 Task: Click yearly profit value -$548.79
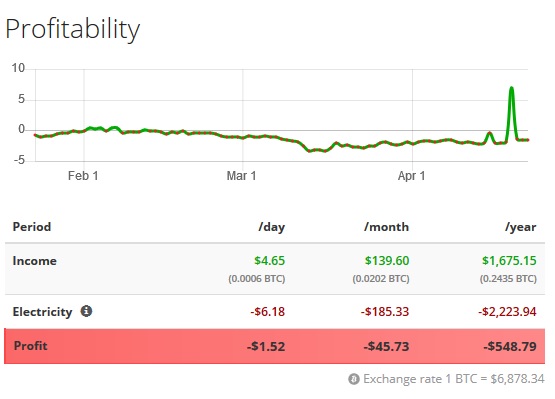click(510, 346)
